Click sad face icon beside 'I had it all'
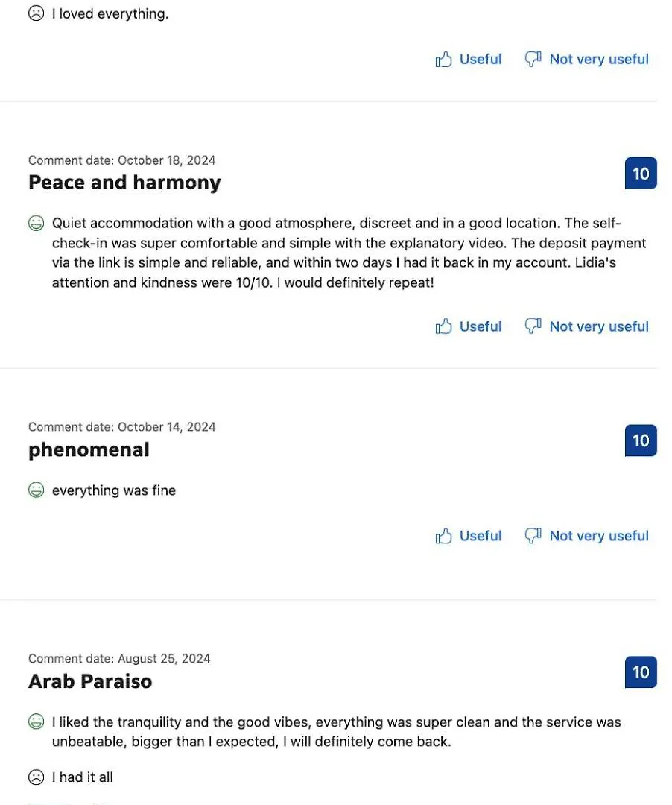Viewport: 672px width, 805px height. click(36, 777)
